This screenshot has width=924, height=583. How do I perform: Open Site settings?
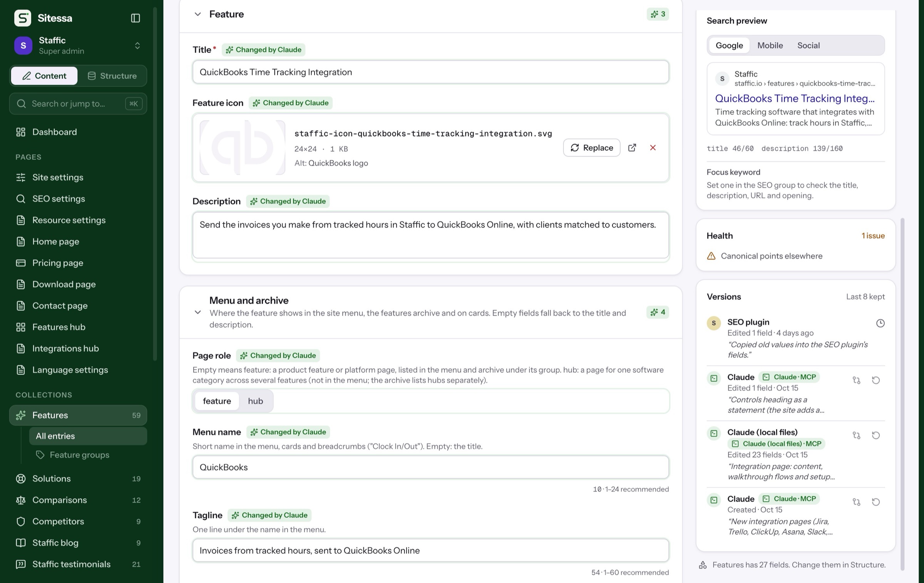click(x=78, y=177)
